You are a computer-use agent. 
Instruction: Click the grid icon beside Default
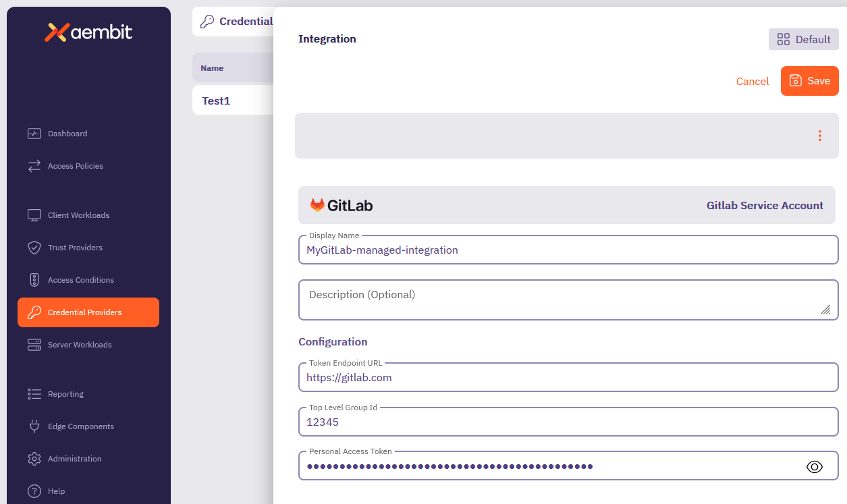pos(784,39)
